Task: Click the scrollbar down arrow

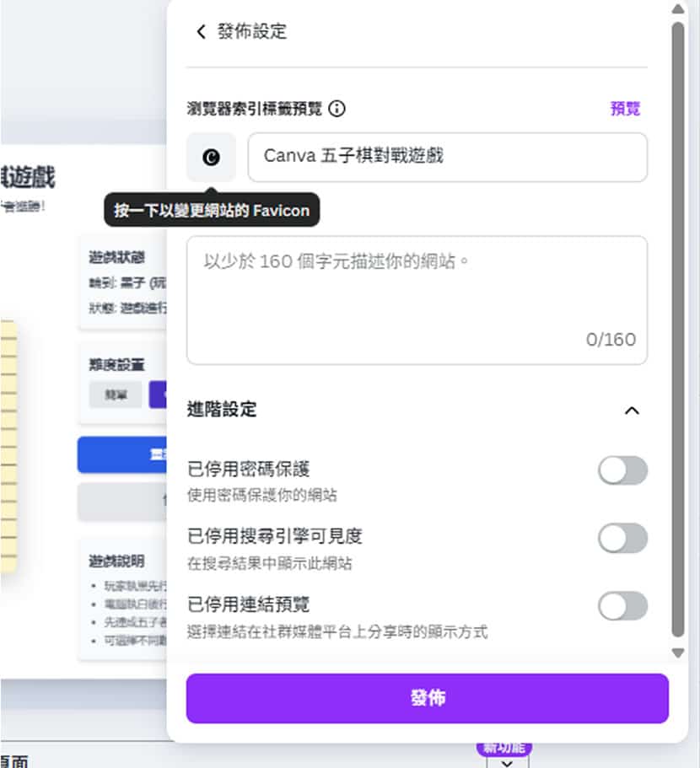Action: 678,653
